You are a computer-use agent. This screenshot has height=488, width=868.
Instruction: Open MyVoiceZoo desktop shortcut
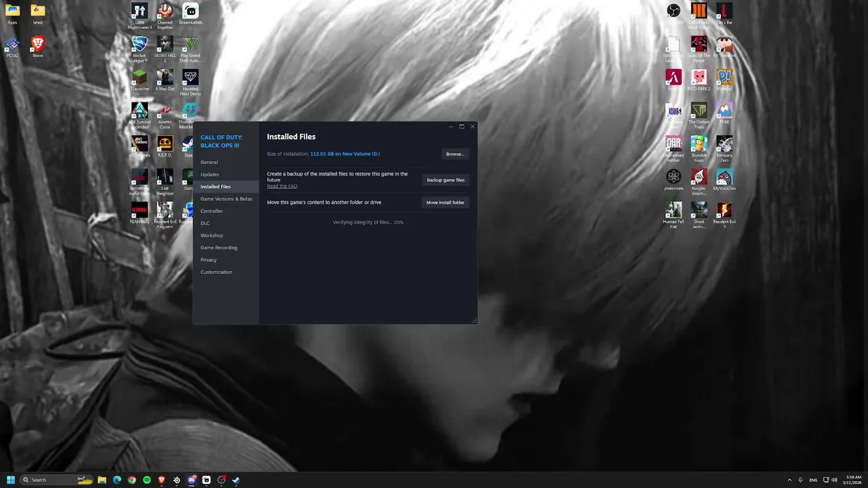click(724, 180)
